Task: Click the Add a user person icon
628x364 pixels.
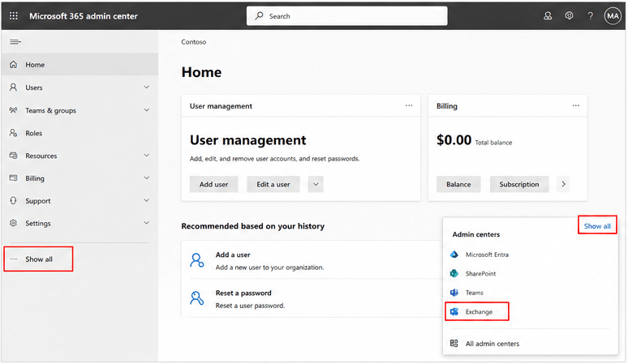Action: click(196, 260)
